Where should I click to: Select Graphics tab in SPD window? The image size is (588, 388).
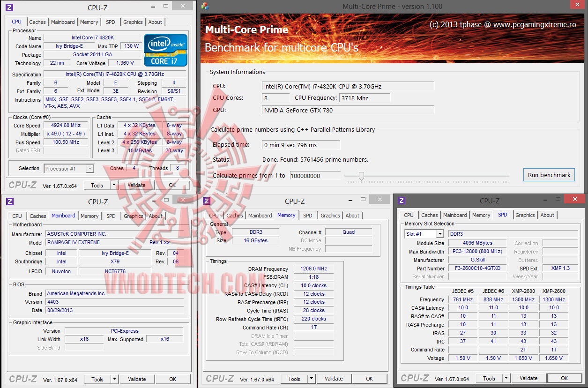[x=525, y=215]
